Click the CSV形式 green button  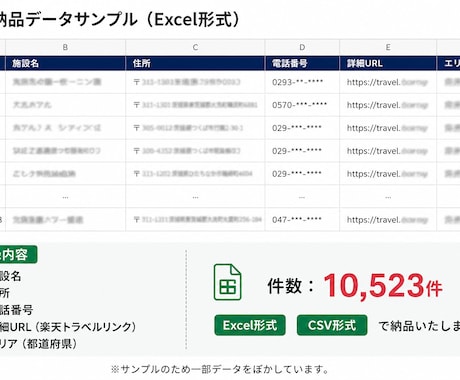pyautogui.click(x=332, y=325)
